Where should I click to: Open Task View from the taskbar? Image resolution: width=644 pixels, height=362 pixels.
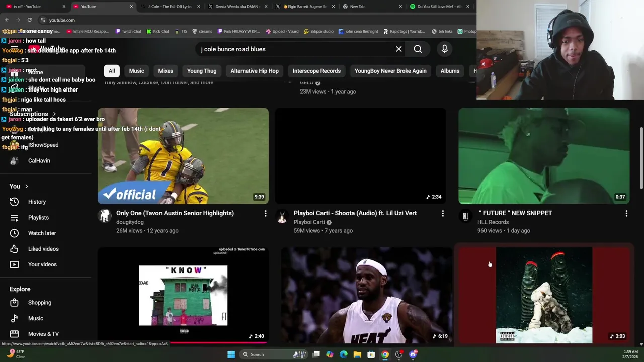316,354
